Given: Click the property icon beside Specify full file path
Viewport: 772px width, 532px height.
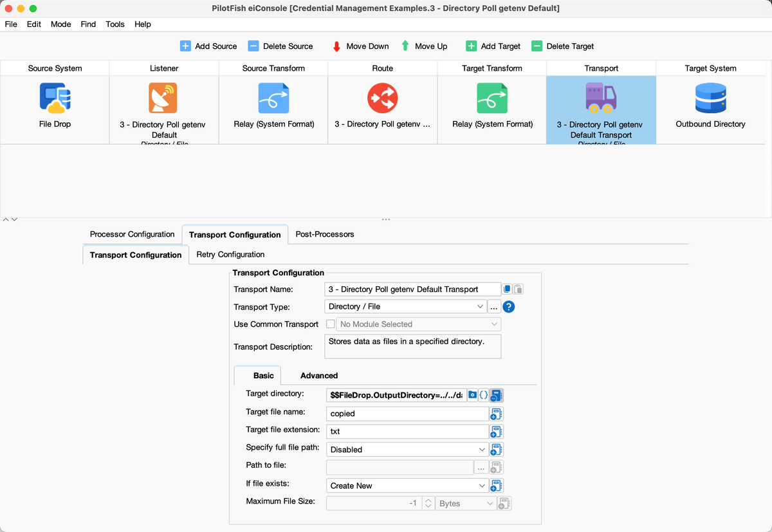Looking at the screenshot, I should [x=496, y=450].
